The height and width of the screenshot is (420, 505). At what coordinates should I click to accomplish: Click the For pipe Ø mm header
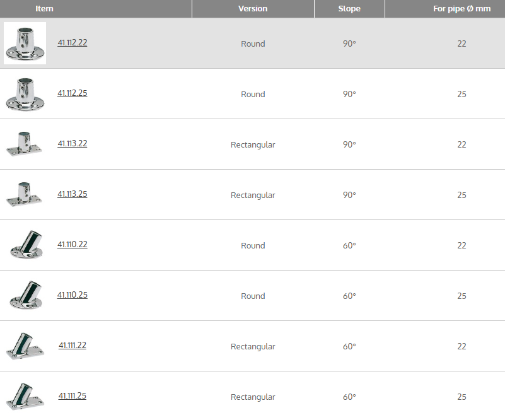(461, 9)
